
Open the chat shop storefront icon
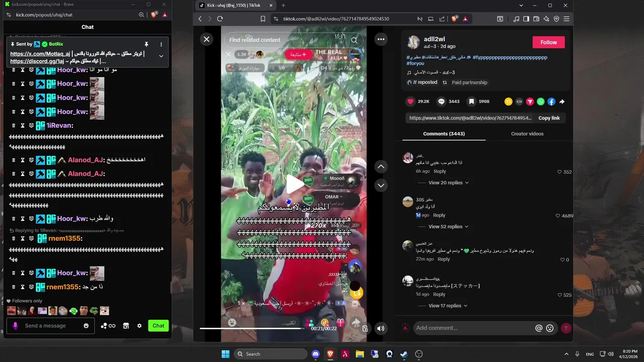[126, 326]
